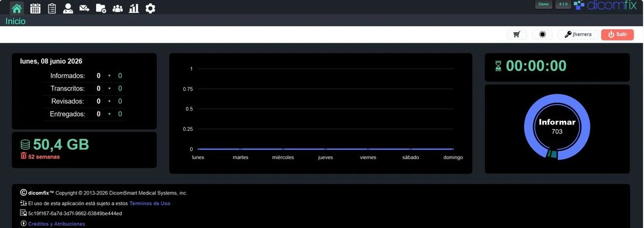Click the Entregados row label
Screen dimensions: 644x228
pos(68,114)
